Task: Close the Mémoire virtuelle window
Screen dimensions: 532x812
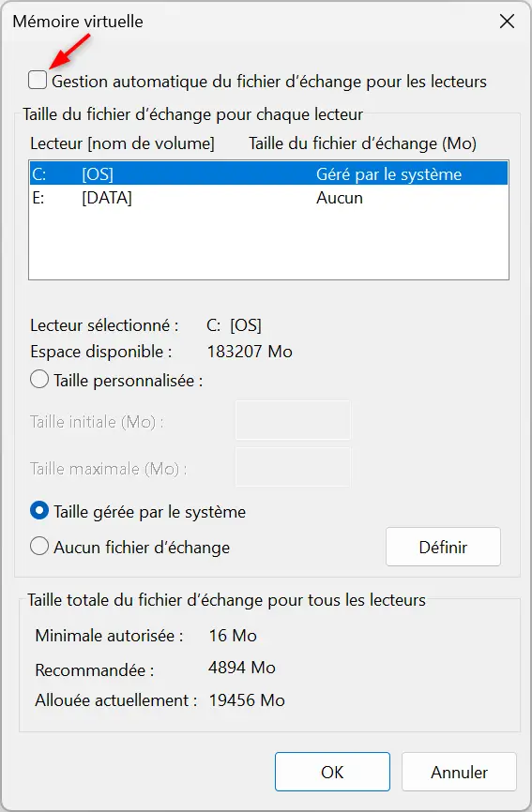Action: [507, 22]
